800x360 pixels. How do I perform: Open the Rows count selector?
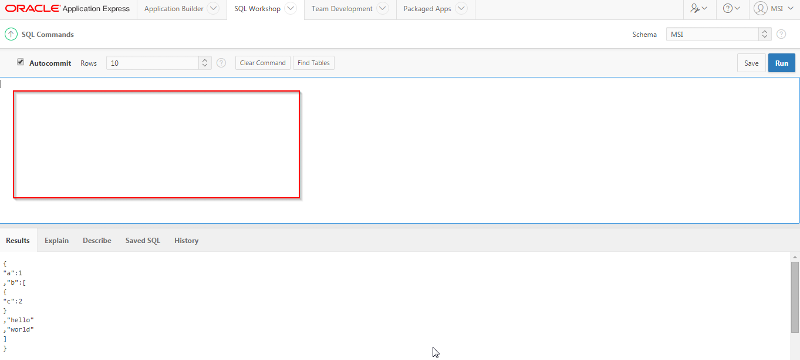coord(159,63)
